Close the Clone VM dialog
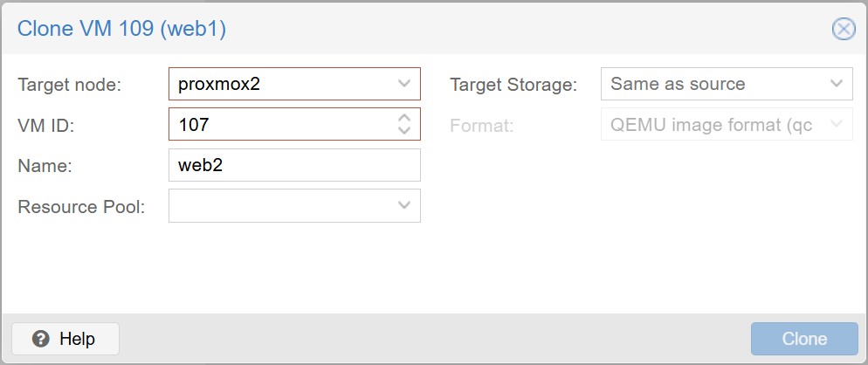The image size is (868, 365). [x=843, y=30]
